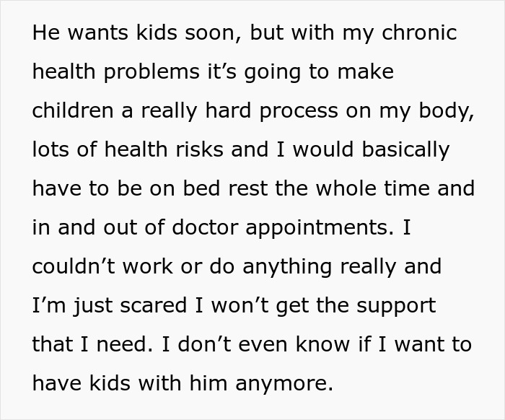Click the word "going" in the text
Viewport: 505px width, 420px height.
coord(273,73)
